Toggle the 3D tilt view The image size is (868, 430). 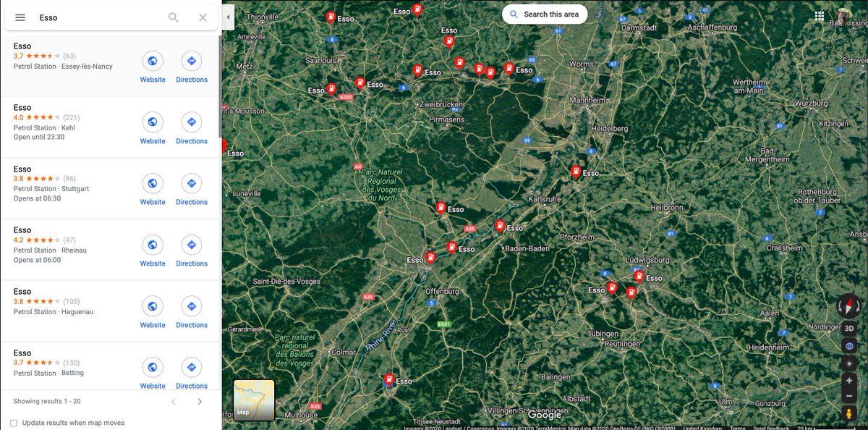point(849,328)
